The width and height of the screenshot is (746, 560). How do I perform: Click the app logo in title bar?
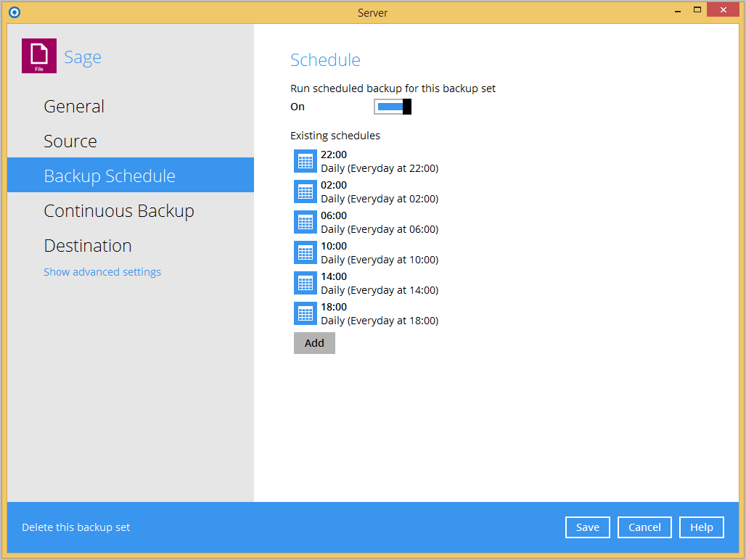click(x=15, y=12)
